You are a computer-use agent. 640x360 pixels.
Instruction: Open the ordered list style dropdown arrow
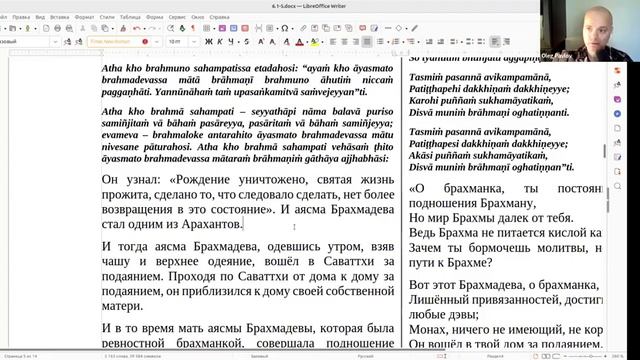click(403, 42)
